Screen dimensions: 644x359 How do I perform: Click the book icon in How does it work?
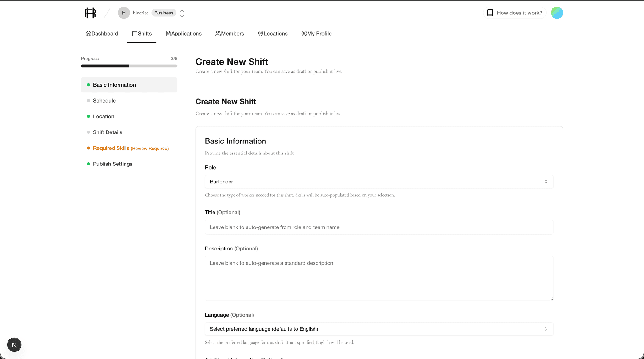click(x=490, y=13)
